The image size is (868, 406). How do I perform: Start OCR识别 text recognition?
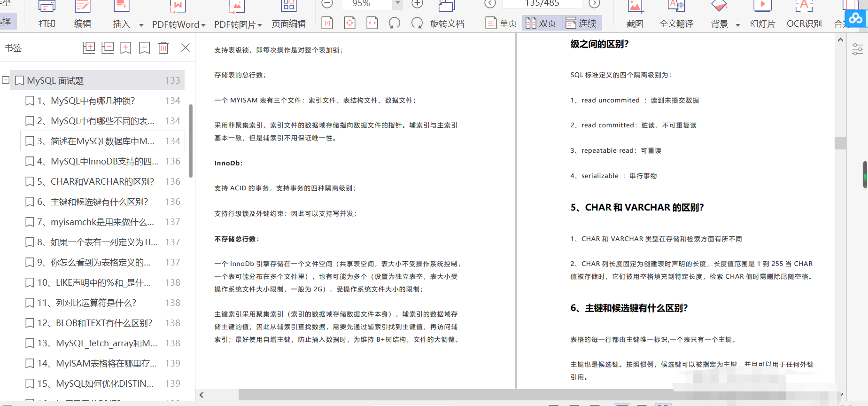click(804, 15)
